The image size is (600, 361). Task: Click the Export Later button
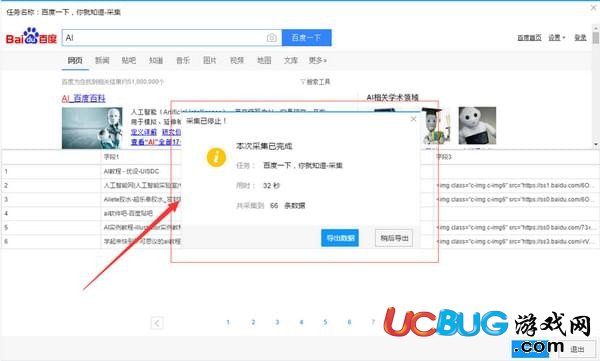tap(394, 238)
